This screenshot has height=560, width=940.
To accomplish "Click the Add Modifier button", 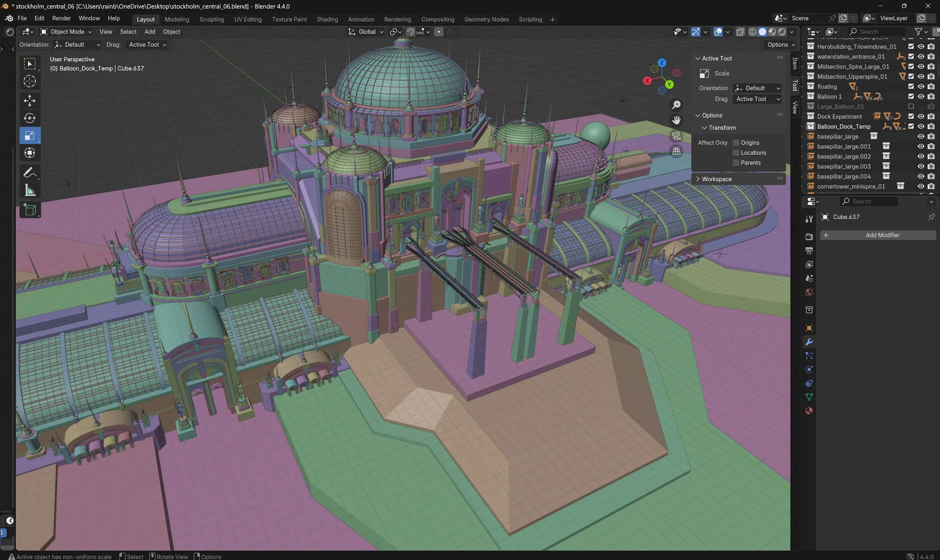I will [882, 235].
